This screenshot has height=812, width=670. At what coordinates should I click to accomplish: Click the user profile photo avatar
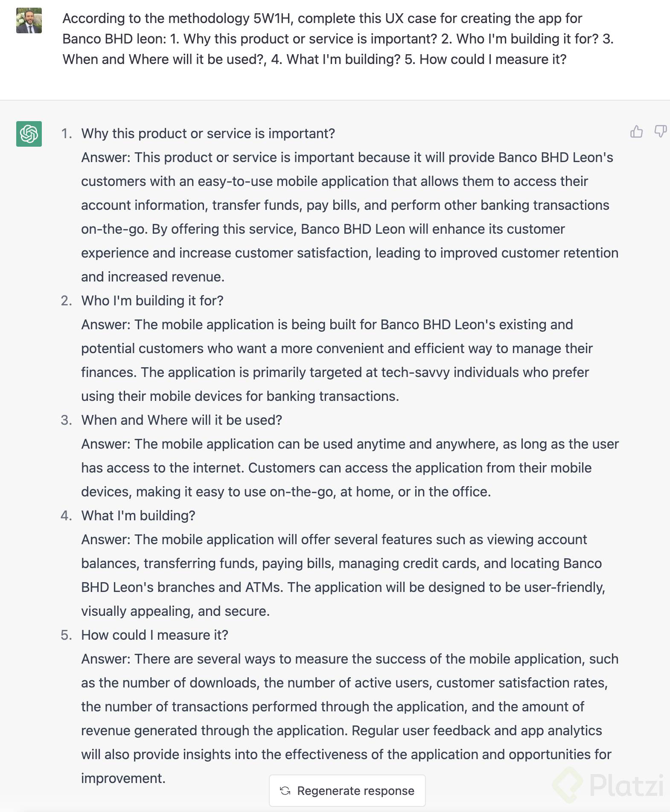point(29,20)
